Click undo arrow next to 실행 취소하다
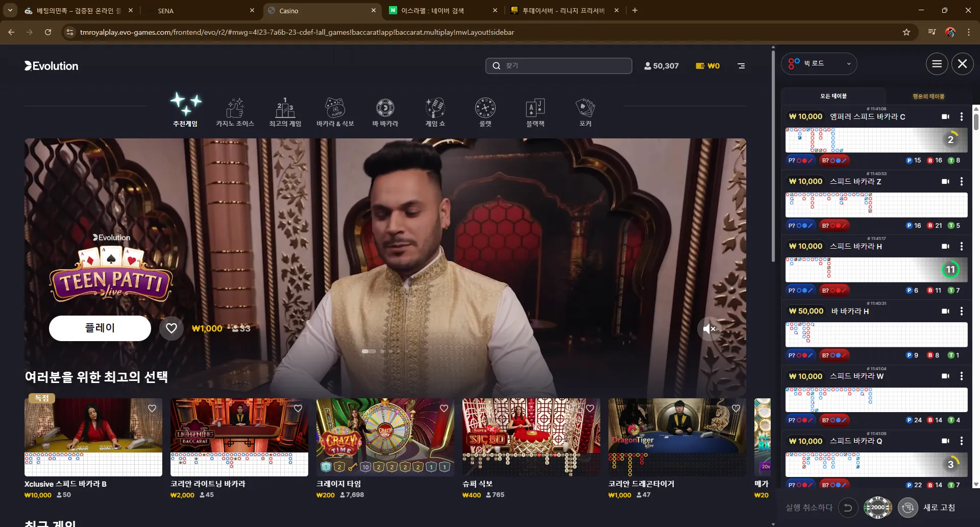This screenshot has height=527, width=980. [848, 507]
